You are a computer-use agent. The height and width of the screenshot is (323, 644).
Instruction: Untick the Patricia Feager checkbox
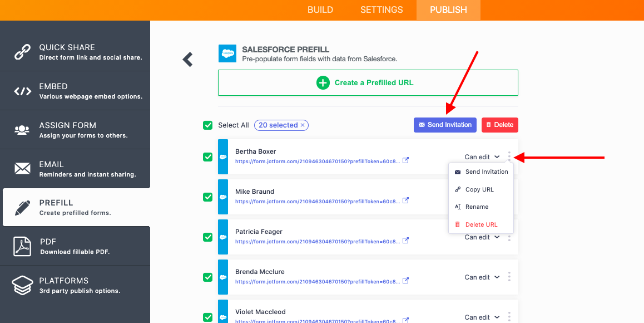click(208, 237)
